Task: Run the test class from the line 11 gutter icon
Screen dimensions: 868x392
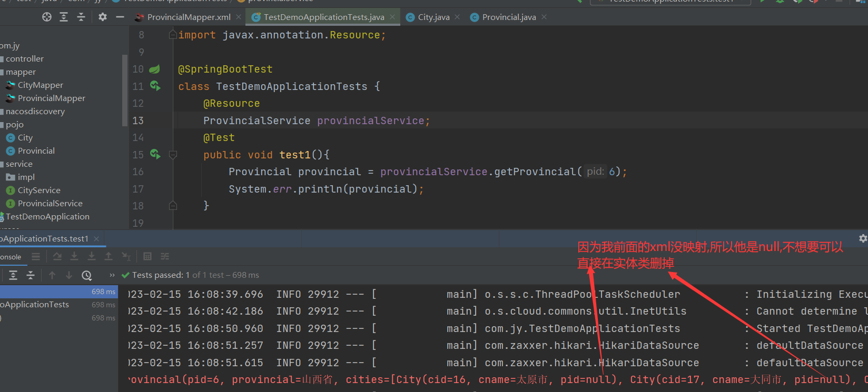Action: point(155,85)
